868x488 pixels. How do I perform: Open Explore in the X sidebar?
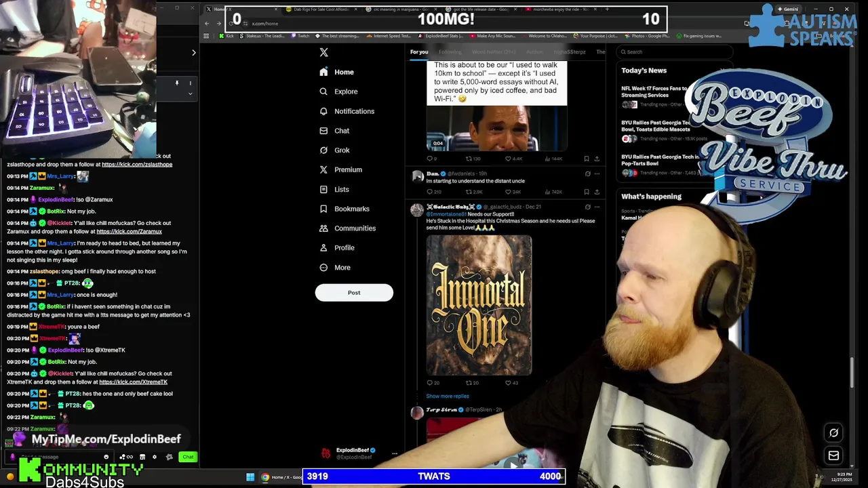point(338,91)
